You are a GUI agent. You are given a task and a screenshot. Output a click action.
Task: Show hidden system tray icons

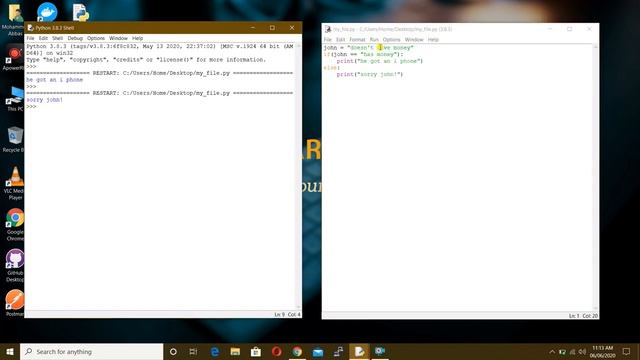click(x=552, y=351)
